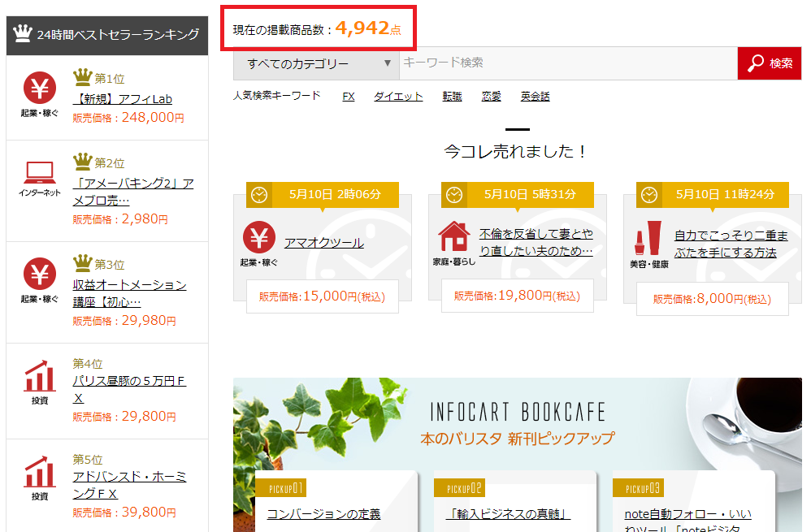Click the yen icon beside 第3位 ranking
This screenshot has width=811, height=532.
(x=40, y=274)
